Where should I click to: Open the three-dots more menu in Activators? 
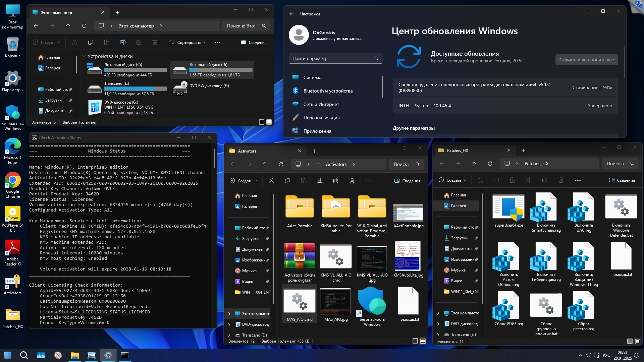(369, 181)
